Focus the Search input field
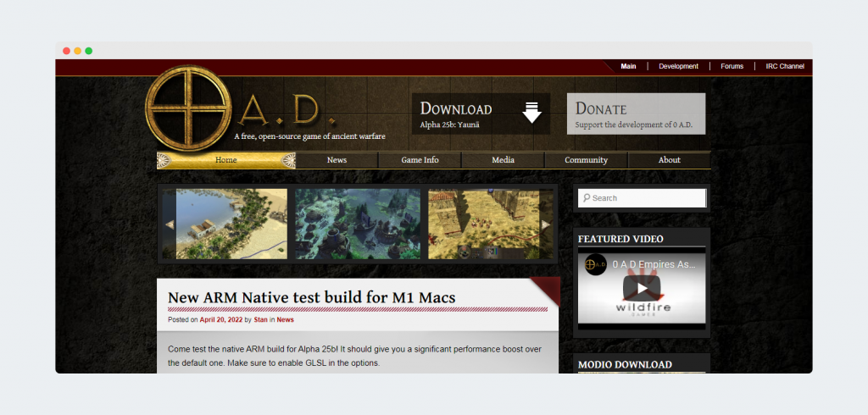The height and width of the screenshot is (415, 868). pyautogui.click(x=643, y=198)
